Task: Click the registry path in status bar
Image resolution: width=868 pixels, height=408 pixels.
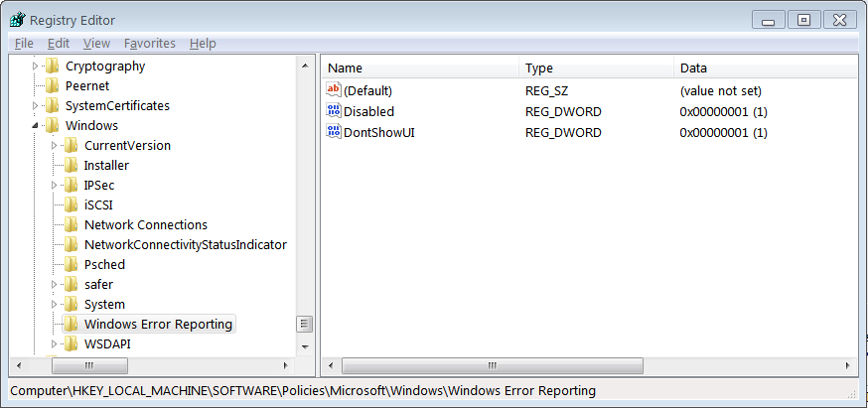Action: 303,391
